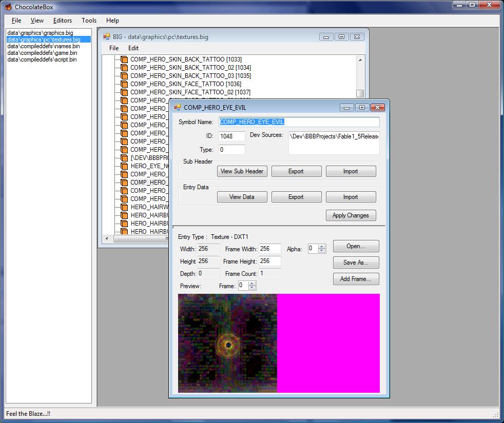Viewport: 504px width, 423px height.
Task: Click in the Symbol Name text field
Action: [x=299, y=122]
